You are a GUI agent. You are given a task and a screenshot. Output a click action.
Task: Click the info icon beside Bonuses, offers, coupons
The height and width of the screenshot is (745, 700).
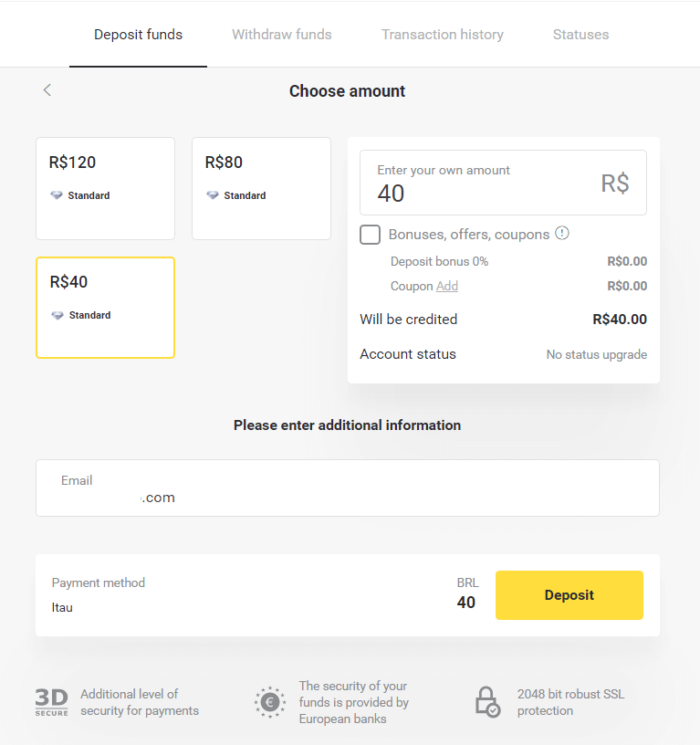(562, 233)
